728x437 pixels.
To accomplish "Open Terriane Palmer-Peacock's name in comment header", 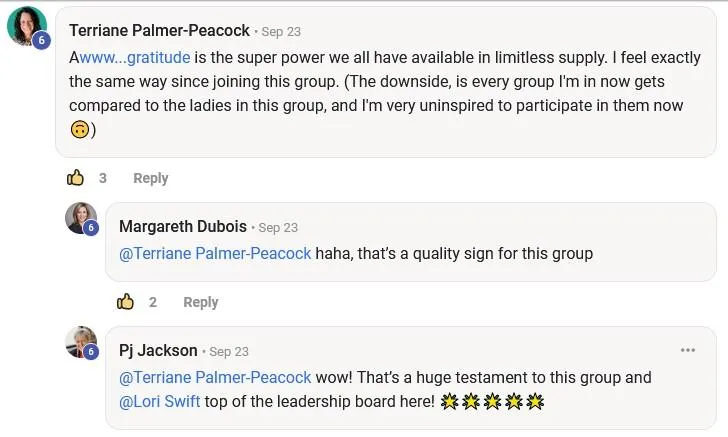I will 159,31.
